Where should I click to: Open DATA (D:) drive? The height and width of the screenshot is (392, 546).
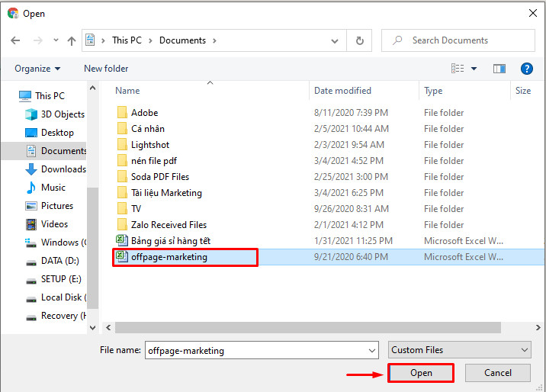[x=52, y=261]
